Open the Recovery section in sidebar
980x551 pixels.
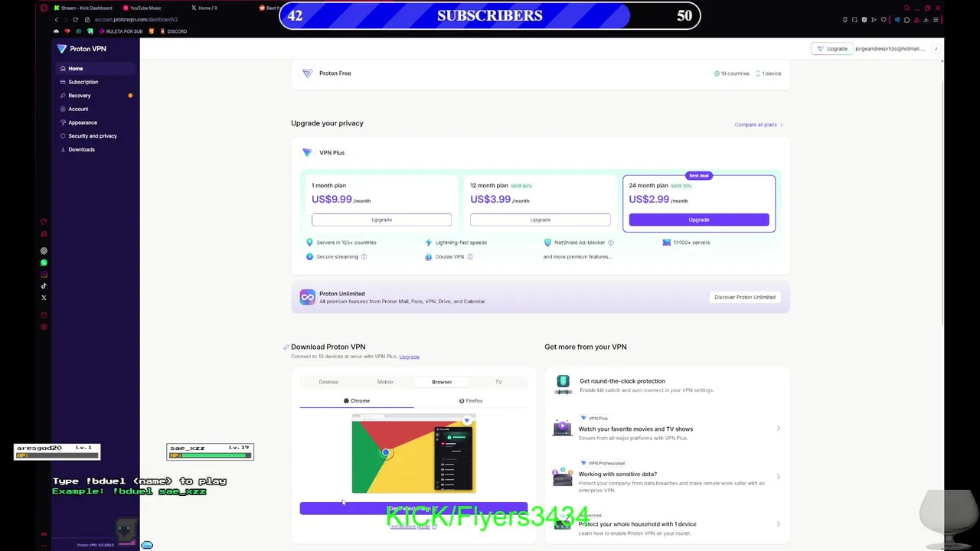pos(95,96)
